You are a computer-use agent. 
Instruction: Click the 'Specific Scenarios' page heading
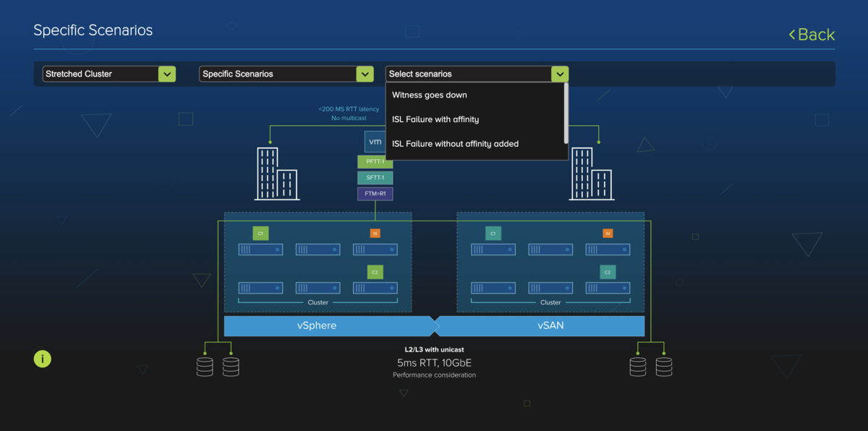(93, 30)
